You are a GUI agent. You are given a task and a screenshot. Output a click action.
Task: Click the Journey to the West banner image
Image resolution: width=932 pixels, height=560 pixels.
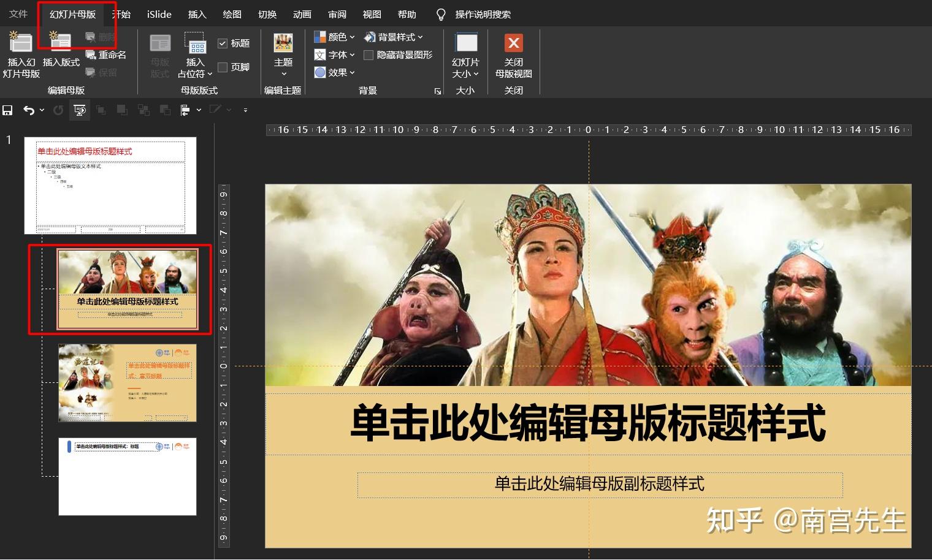pos(588,285)
